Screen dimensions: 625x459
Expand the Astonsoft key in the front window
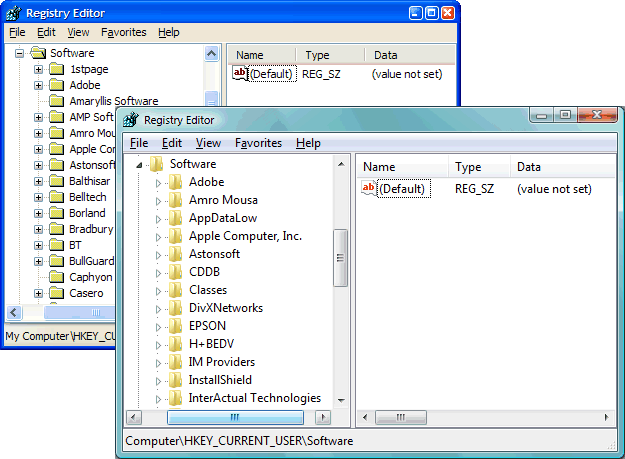pyautogui.click(x=158, y=255)
